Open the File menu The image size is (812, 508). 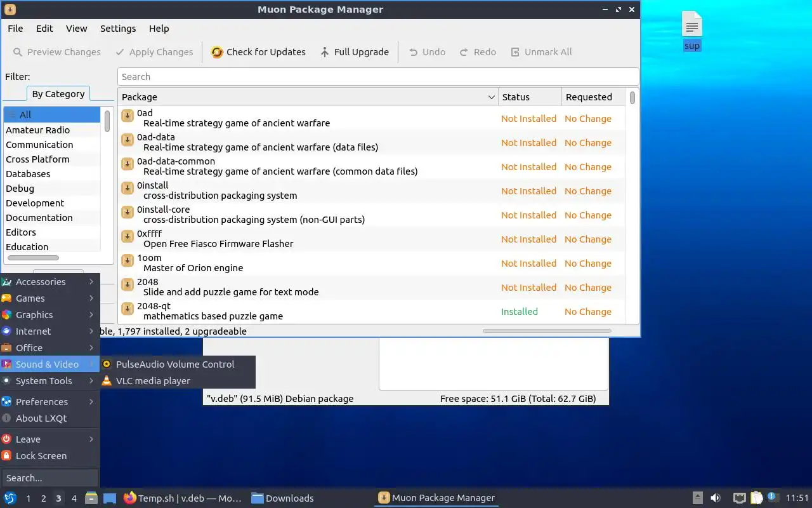click(x=15, y=29)
